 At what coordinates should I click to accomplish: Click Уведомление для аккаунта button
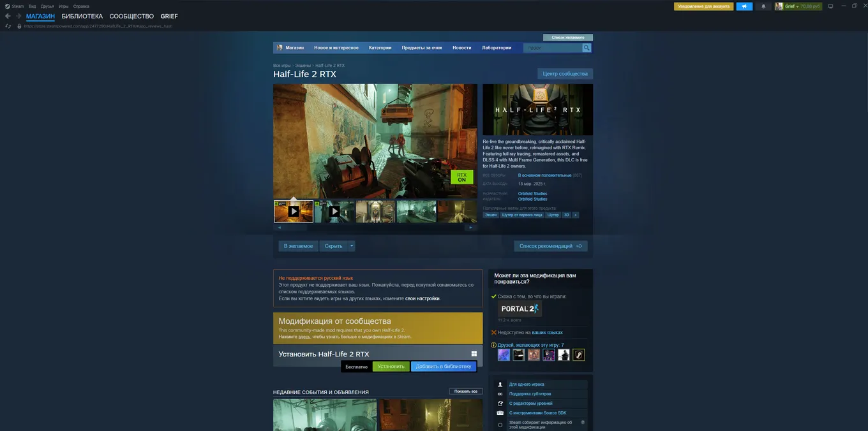pyautogui.click(x=703, y=6)
